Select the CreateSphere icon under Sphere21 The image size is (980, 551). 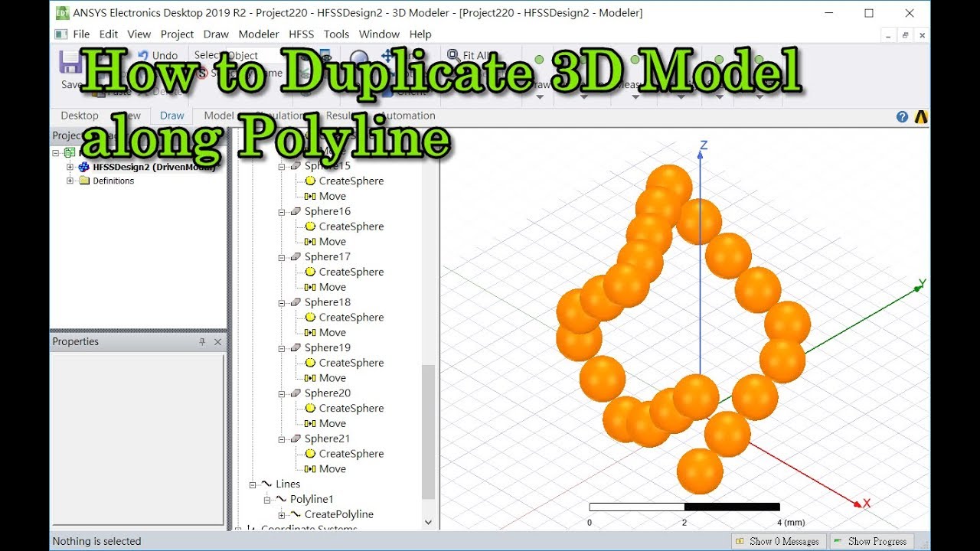(310, 454)
